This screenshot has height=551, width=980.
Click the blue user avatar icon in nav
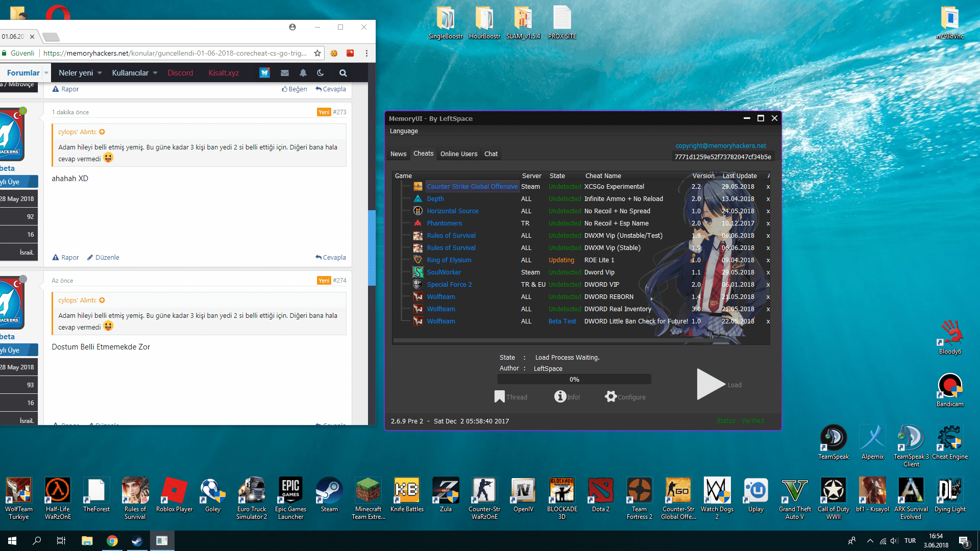264,72
